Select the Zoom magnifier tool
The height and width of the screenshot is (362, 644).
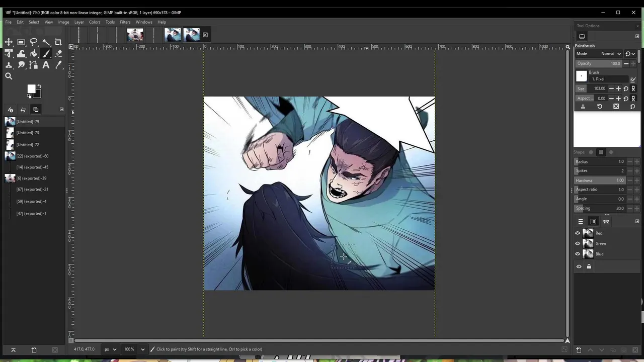(9, 76)
